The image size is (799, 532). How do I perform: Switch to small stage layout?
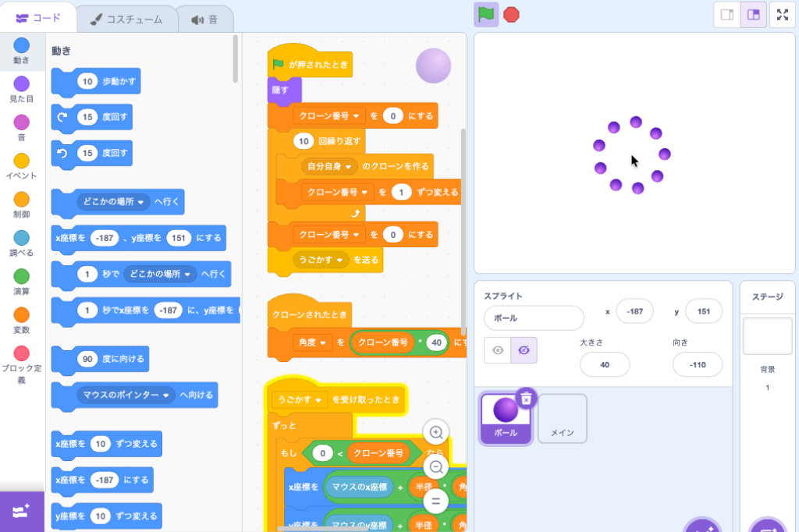click(726, 15)
